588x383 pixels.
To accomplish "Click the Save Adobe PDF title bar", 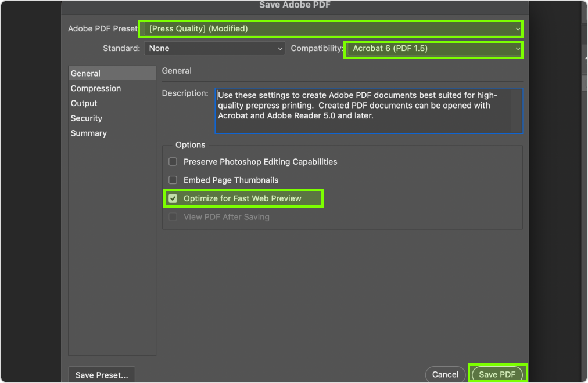I will pyautogui.click(x=295, y=5).
